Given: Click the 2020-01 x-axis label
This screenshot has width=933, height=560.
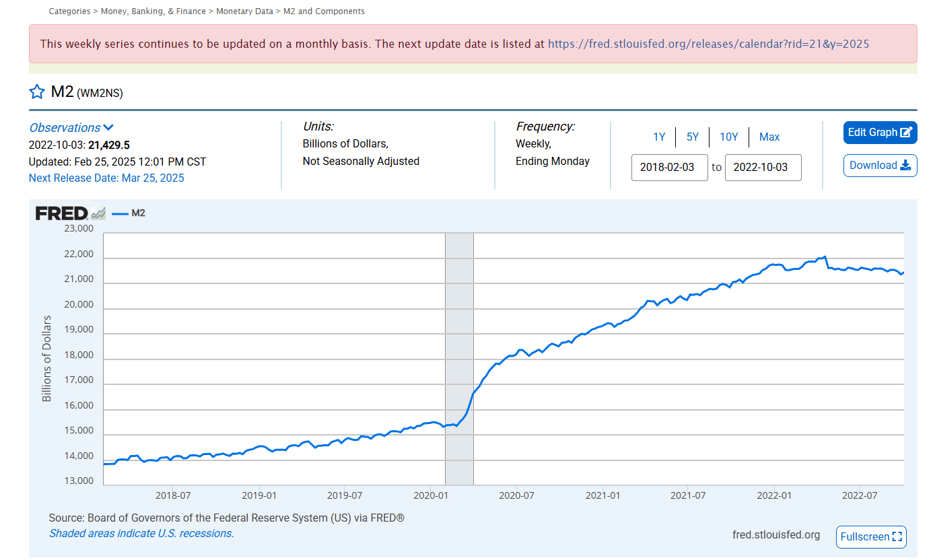Looking at the screenshot, I should [x=431, y=496].
